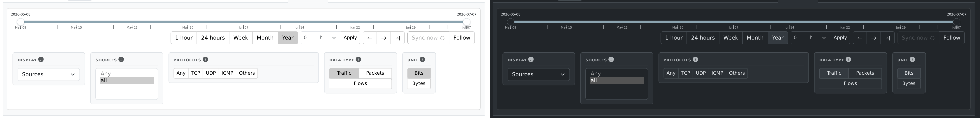The width and height of the screenshot is (980, 118).
Task: Click left timeline slider handle in light panel
Action: (21, 22)
